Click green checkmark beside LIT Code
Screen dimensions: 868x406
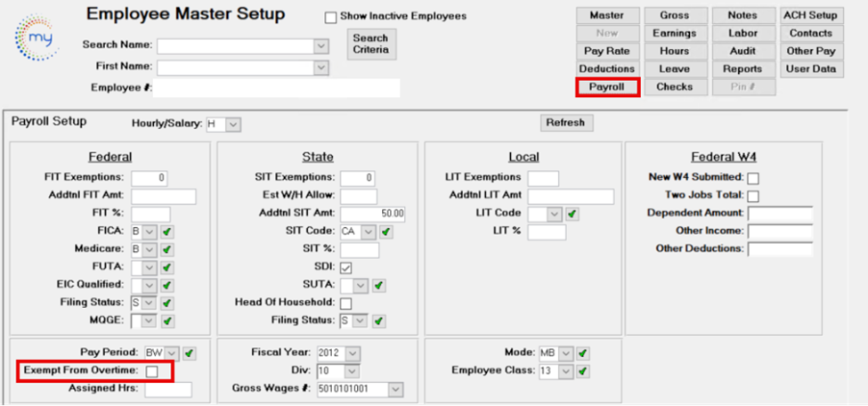pos(572,214)
